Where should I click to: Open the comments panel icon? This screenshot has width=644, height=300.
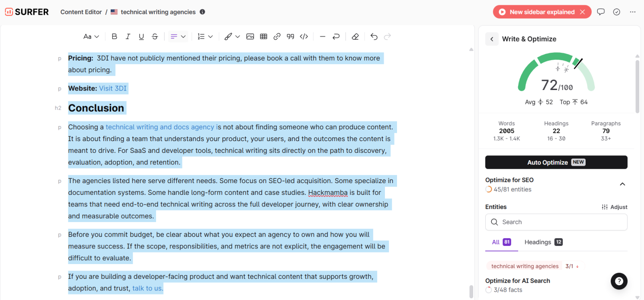(601, 12)
